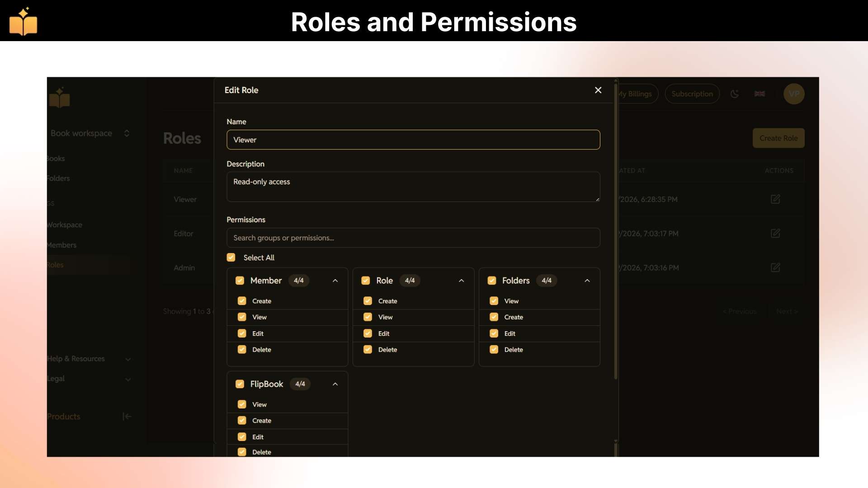
Task: Collapse the FlipBook permissions group
Action: (x=335, y=384)
